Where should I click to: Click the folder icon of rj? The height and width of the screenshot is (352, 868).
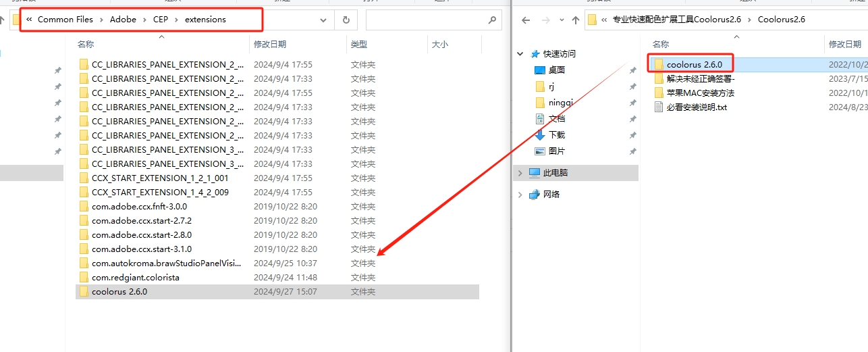pos(539,86)
